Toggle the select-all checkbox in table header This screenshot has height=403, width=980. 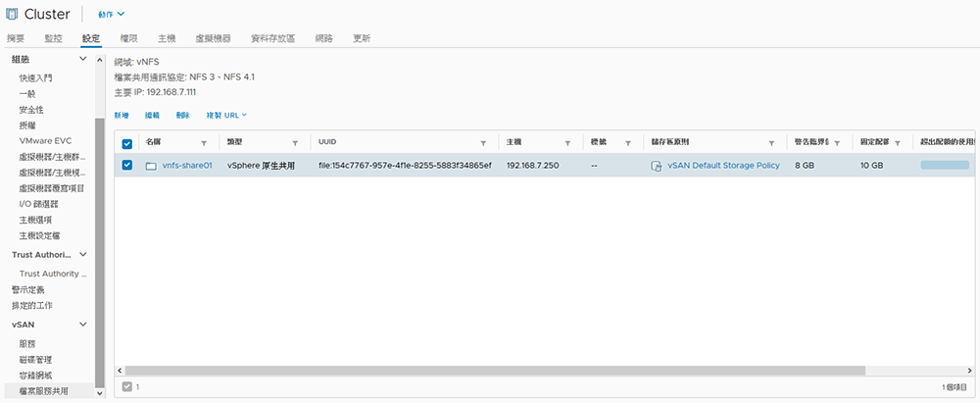127,144
